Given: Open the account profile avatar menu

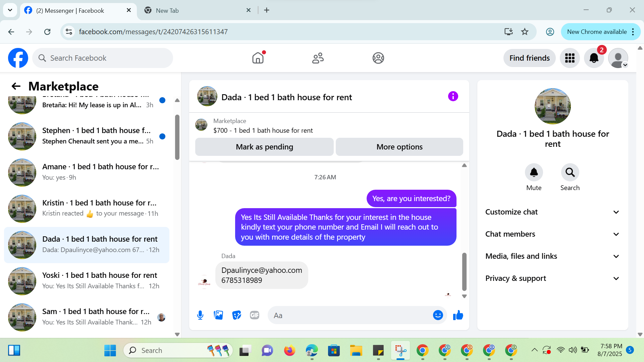Looking at the screenshot, I should [x=618, y=58].
